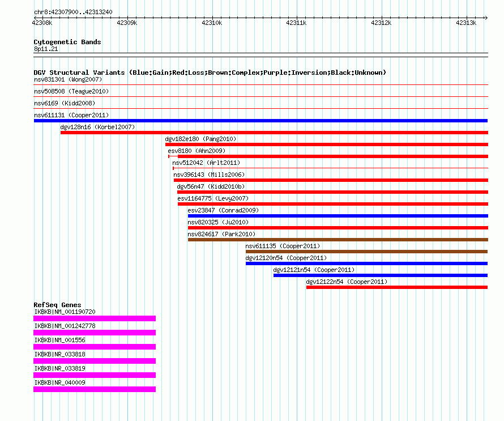Click the 42312k ruler tick label
The image size is (504, 421).
pos(381,23)
